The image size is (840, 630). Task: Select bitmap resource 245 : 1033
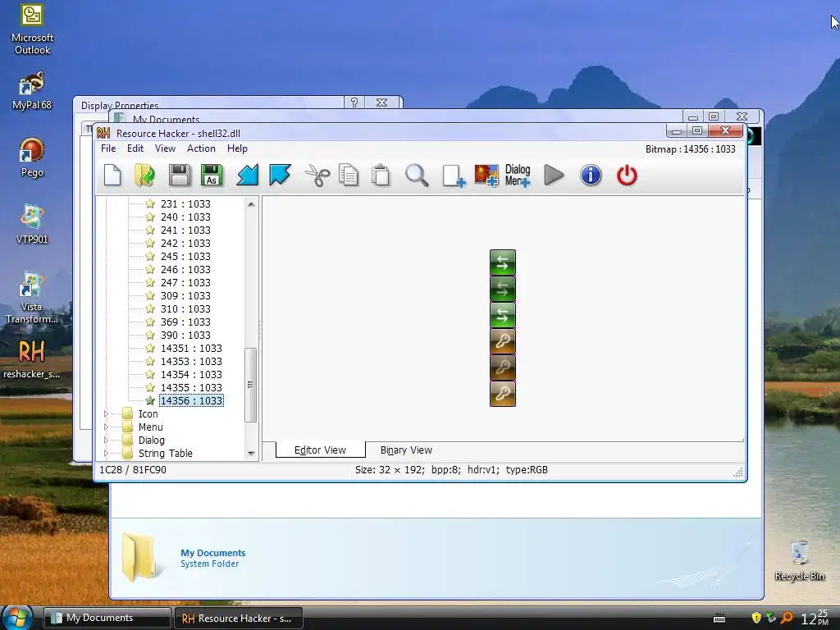click(x=185, y=256)
